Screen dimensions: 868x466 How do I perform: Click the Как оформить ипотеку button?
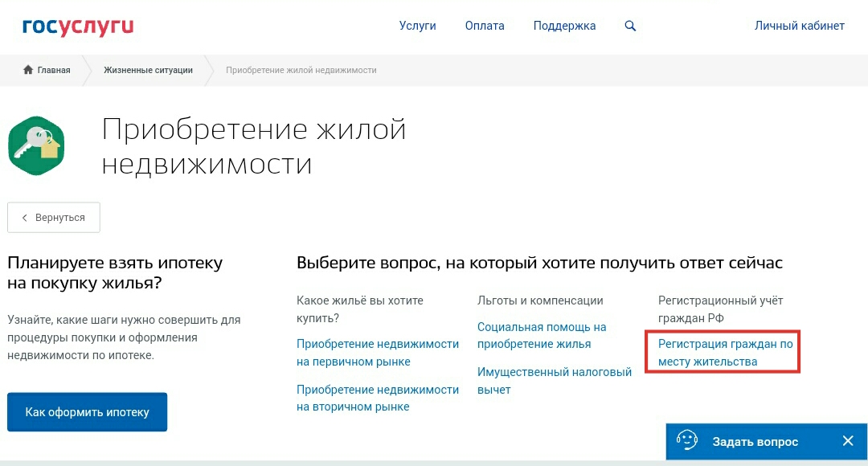(87, 411)
